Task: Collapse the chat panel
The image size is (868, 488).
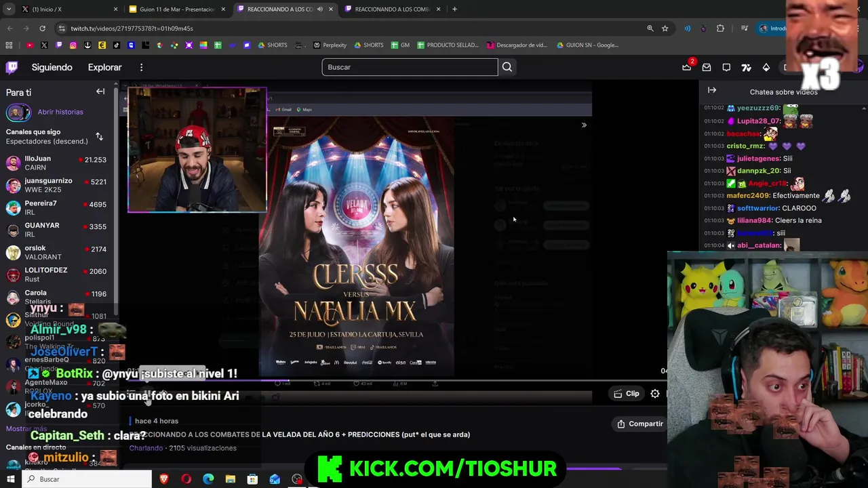Action: pos(712,90)
